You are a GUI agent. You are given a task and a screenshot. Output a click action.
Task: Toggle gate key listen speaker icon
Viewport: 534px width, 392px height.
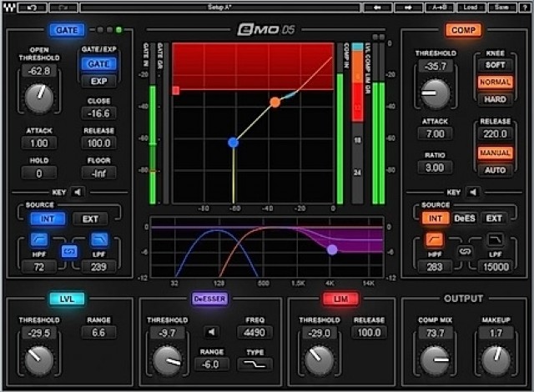[x=78, y=193]
